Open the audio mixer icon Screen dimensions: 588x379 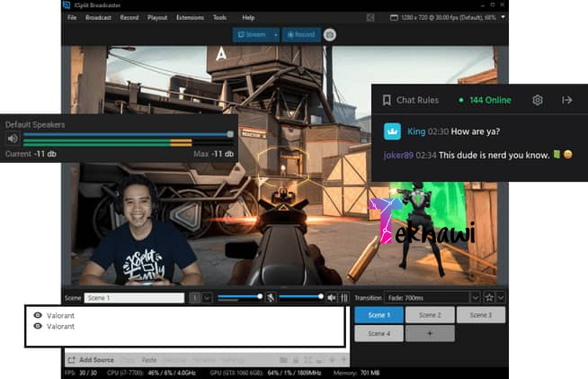pyautogui.click(x=343, y=298)
